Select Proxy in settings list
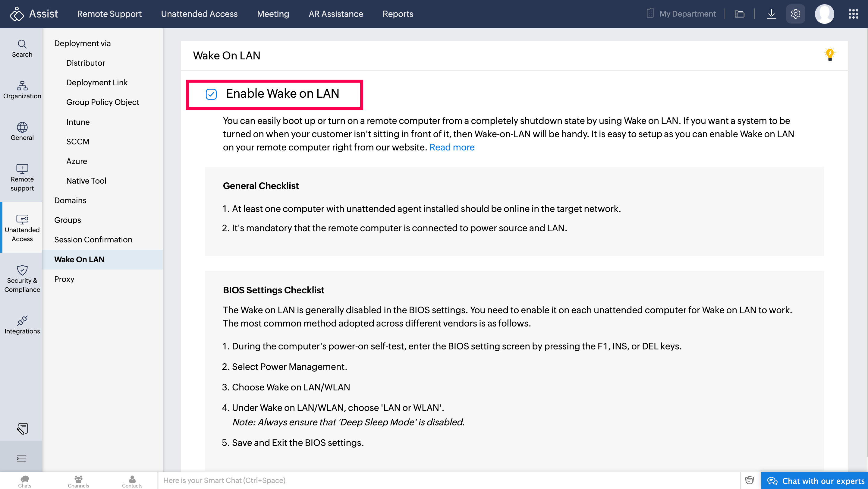 pos(64,279)
